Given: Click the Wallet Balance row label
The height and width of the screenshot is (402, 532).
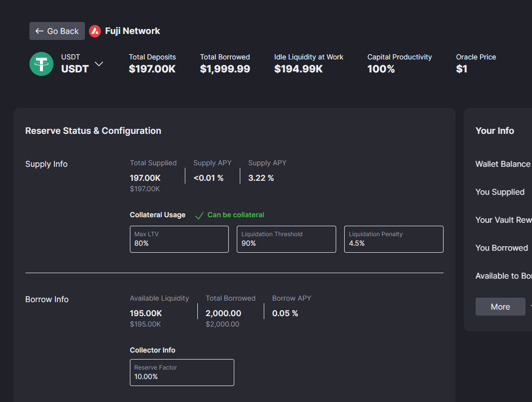Looking at the screenshot, I should (503, 164).
